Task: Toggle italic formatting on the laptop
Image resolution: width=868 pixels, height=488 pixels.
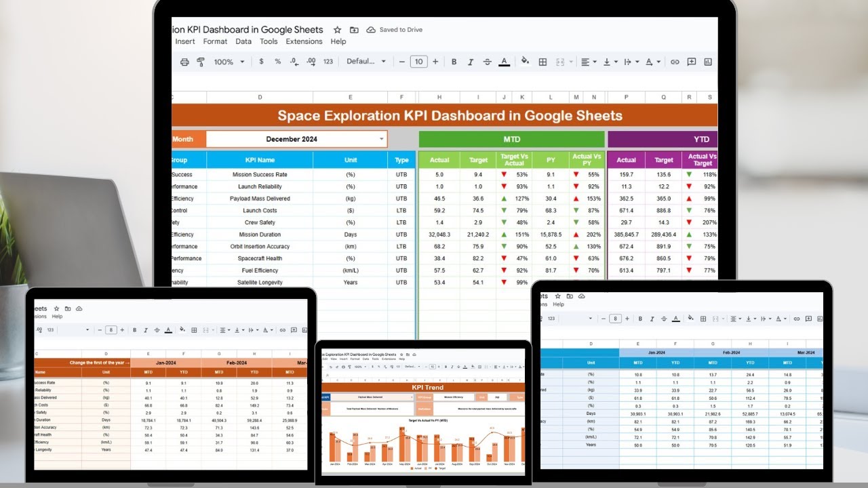Action: coord(471,62)
